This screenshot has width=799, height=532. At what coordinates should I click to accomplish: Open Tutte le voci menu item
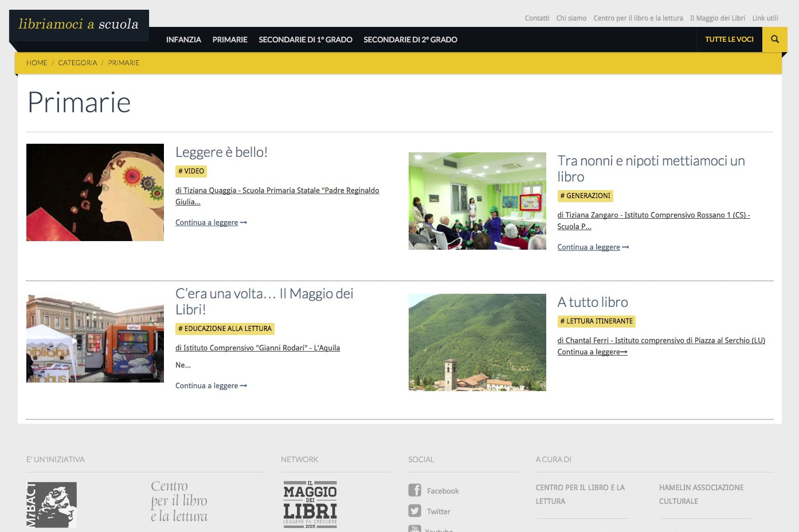(x=729, y=40)
